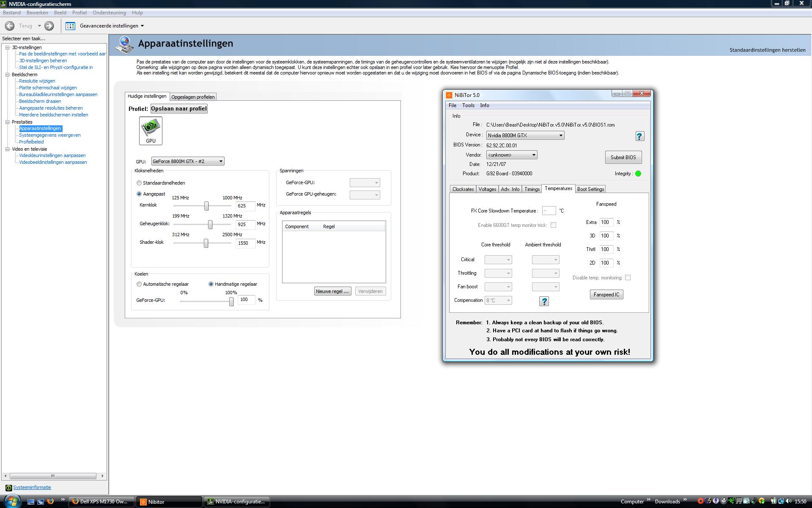Open NiBiTor Tools menu

[x=468, y=105]
